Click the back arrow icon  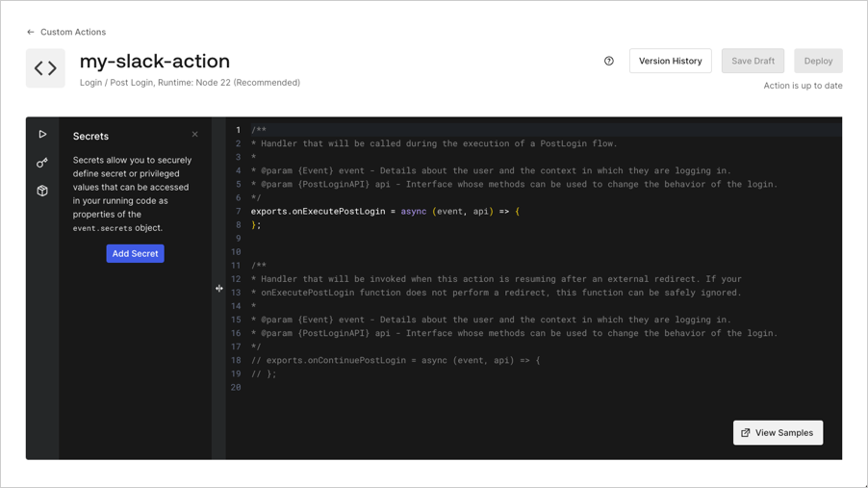31,32
